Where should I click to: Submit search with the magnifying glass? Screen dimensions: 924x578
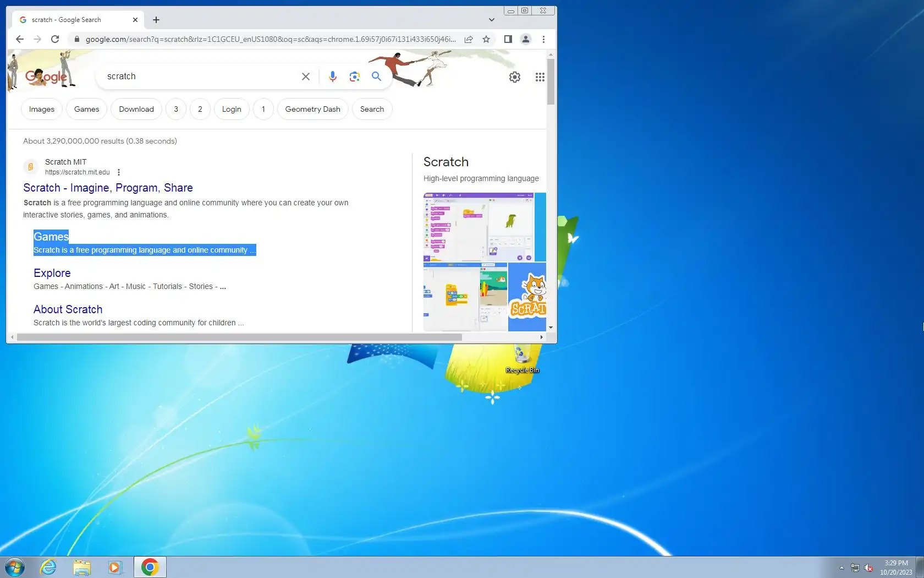coord(376,77)
